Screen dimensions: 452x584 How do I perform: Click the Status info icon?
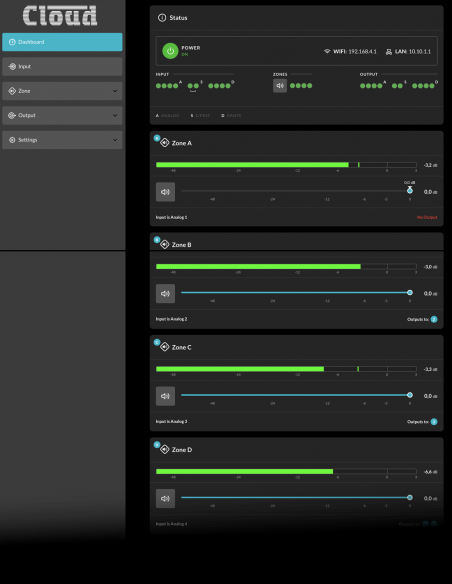point(162,18)
